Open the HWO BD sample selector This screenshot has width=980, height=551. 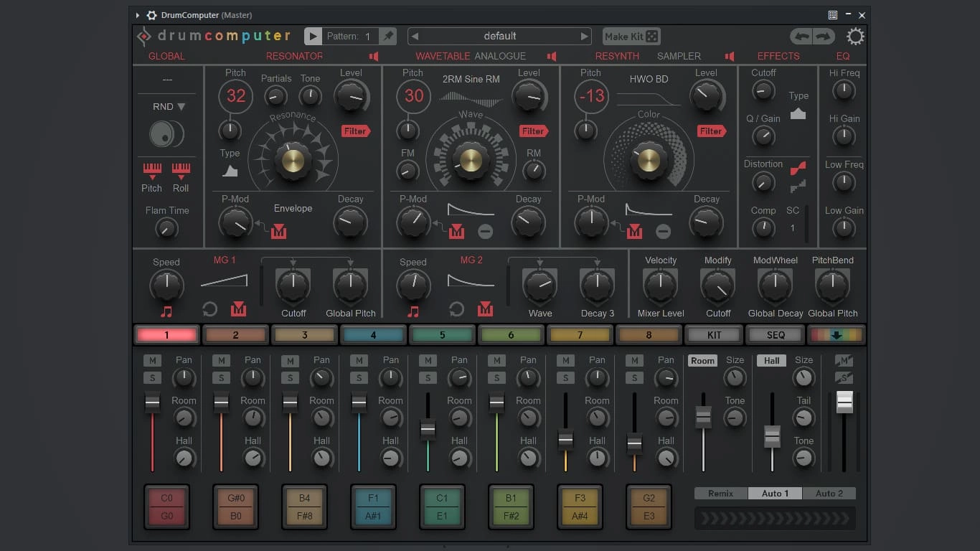click(649, 79)
